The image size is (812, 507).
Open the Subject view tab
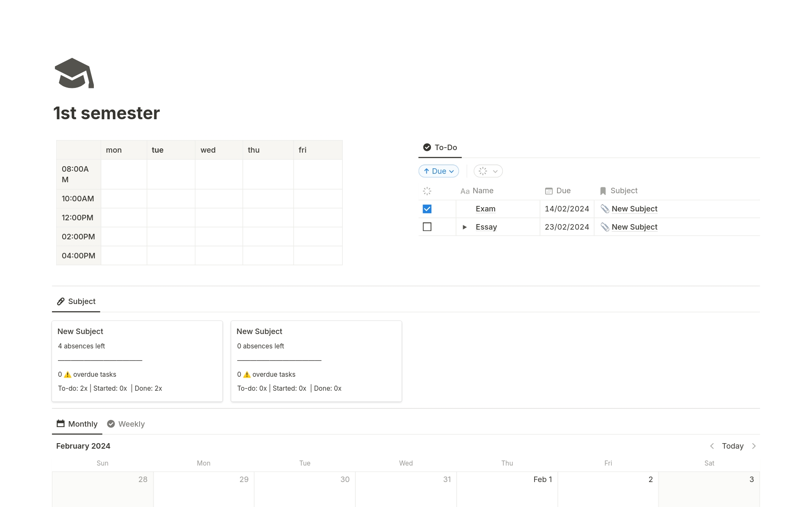[x=76, y=301]
